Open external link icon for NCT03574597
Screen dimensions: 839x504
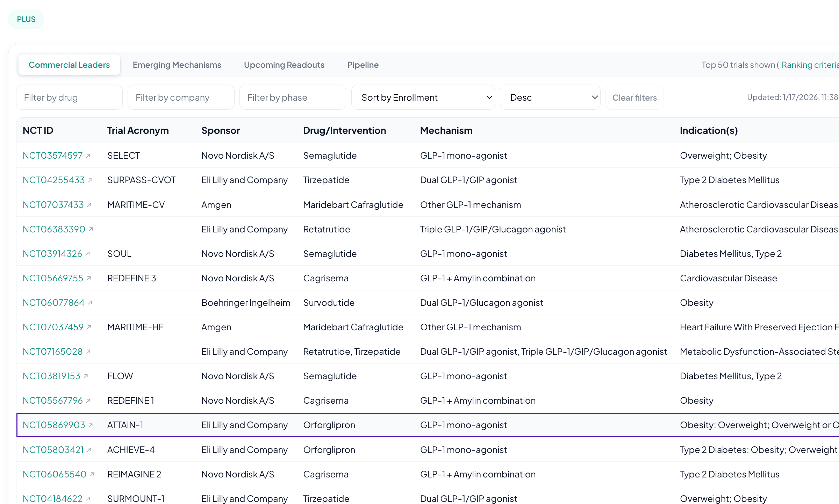(89, 155)
